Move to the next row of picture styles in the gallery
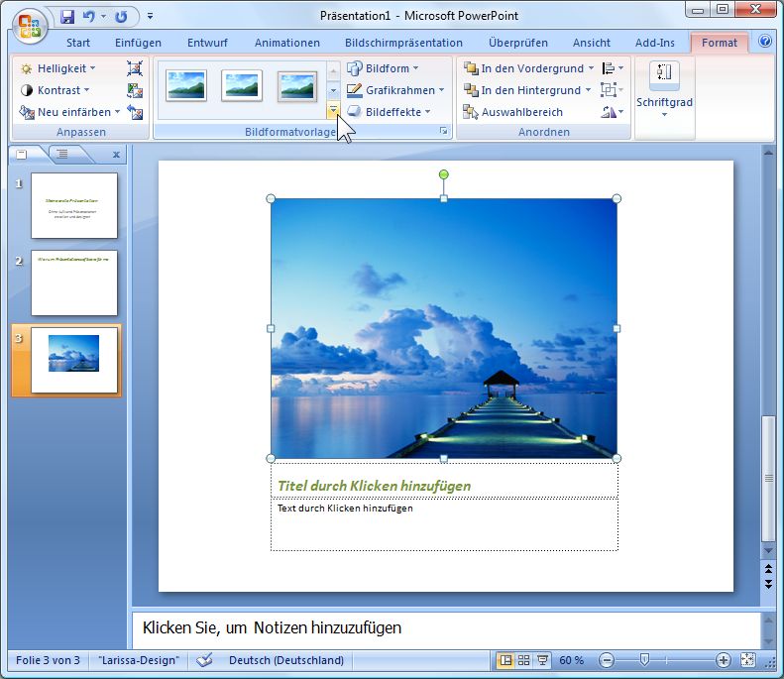The height and width of the screenshot is (679, 784). point(333,91)
